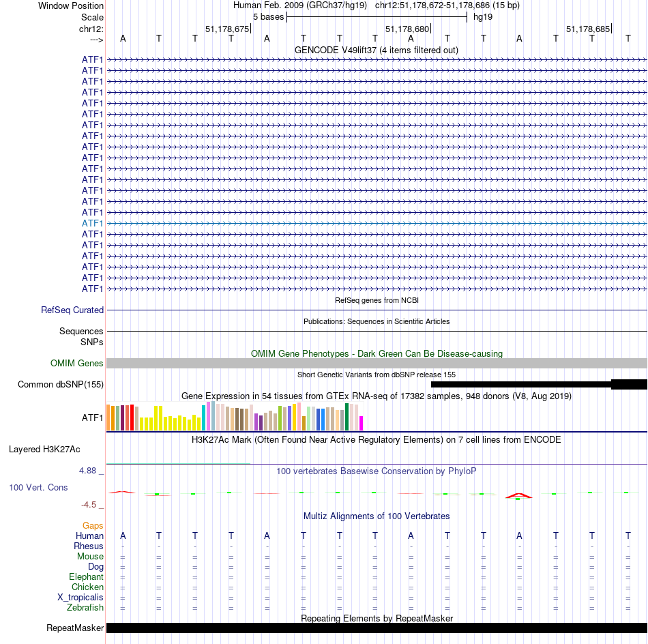The image size is (648, 644).
Task: Click the 4.88 PhyloP upper scale value
Action: [87, 471]
